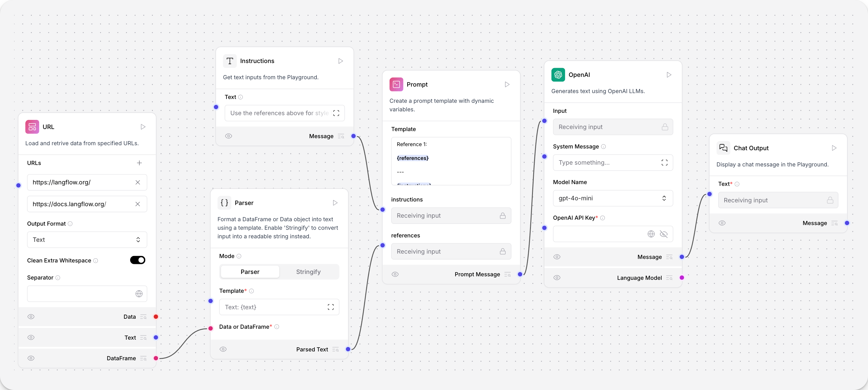Toggle eye icon on URL Text output
The height and width of the screenshot is (390, 868).
coord(31,338)
